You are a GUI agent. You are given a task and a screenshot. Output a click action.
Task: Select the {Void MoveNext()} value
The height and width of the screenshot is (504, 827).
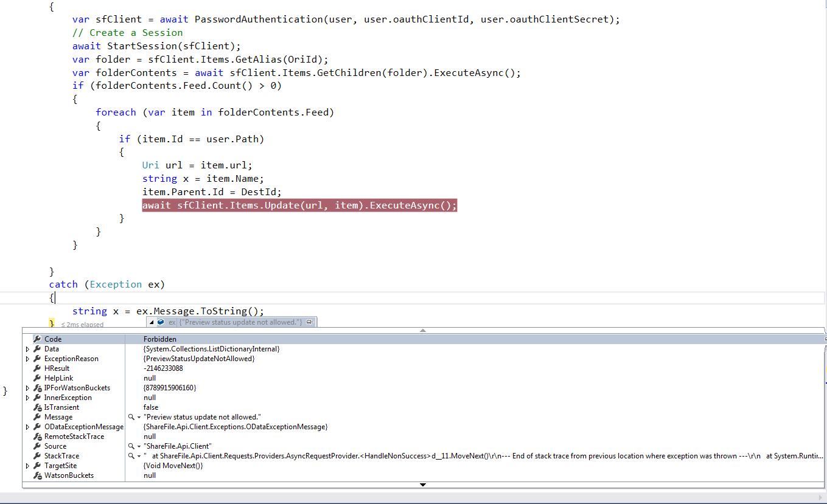coord(173,466)
